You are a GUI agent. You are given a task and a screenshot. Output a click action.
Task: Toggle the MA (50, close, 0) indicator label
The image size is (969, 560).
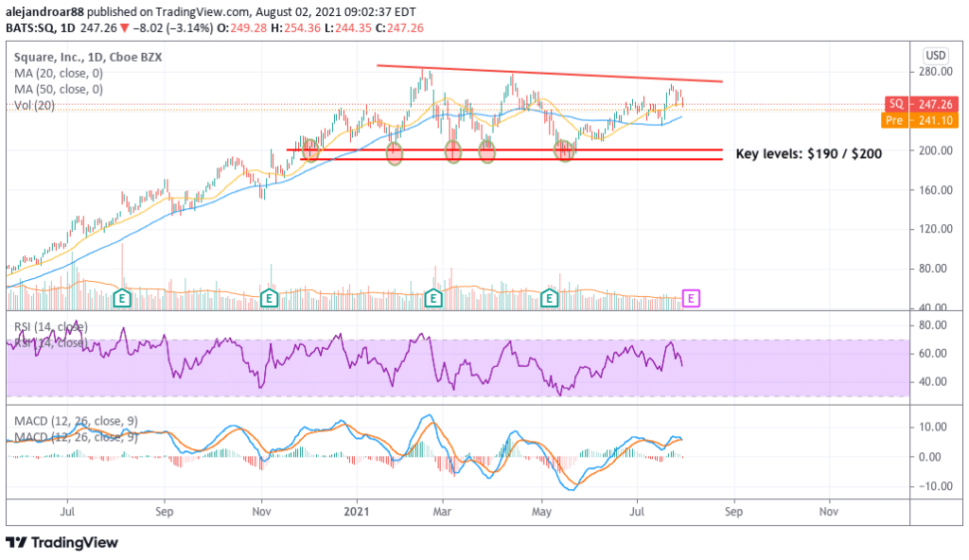pyautogui.click(x=59, y=89)
